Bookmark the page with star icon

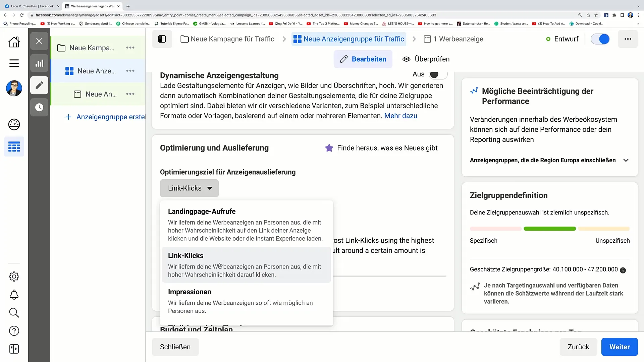[596, 15]
